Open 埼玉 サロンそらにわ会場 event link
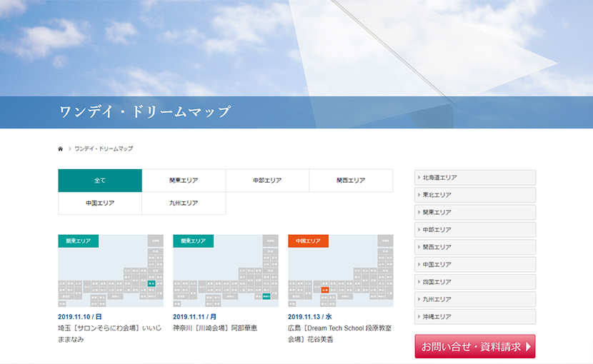 pyautogui.click(x=110, y=334)
